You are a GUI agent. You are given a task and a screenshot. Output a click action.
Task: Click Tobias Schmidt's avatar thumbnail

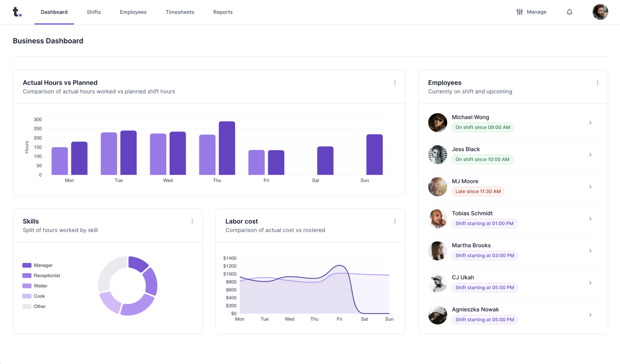click(x=437, y=219)
